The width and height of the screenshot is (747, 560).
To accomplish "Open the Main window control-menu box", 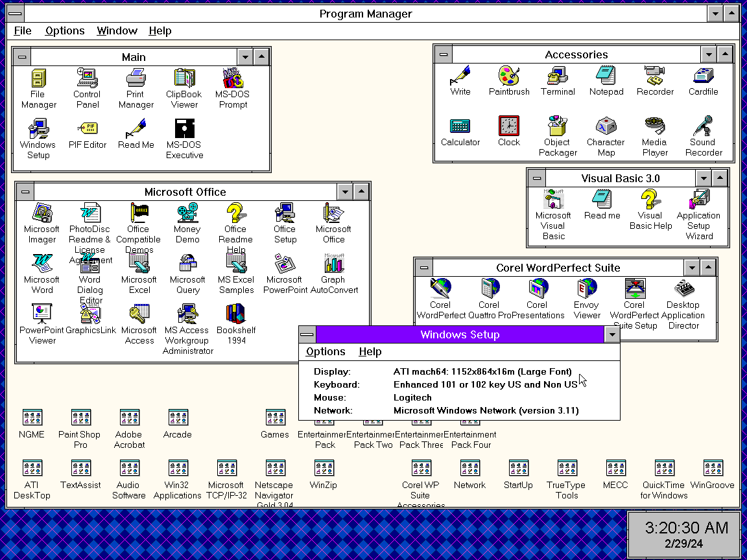I will (x=22, y=57).
